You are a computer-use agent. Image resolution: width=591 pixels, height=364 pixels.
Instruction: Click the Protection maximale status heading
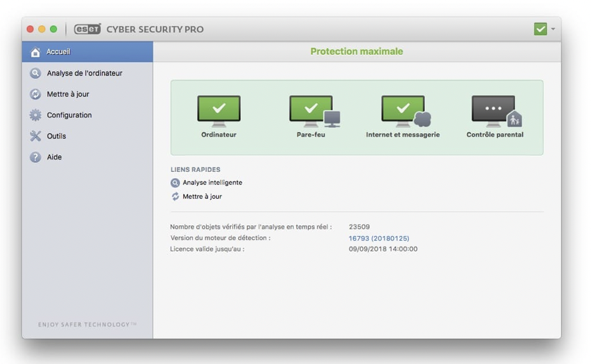click(x=357, y=51)
